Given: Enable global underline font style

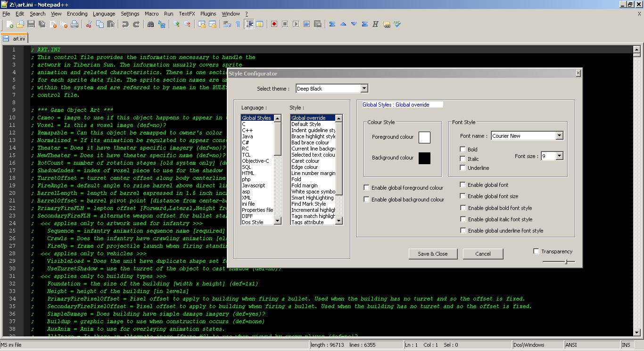Looking at the screenshot, I should click(x=463, y=230).
